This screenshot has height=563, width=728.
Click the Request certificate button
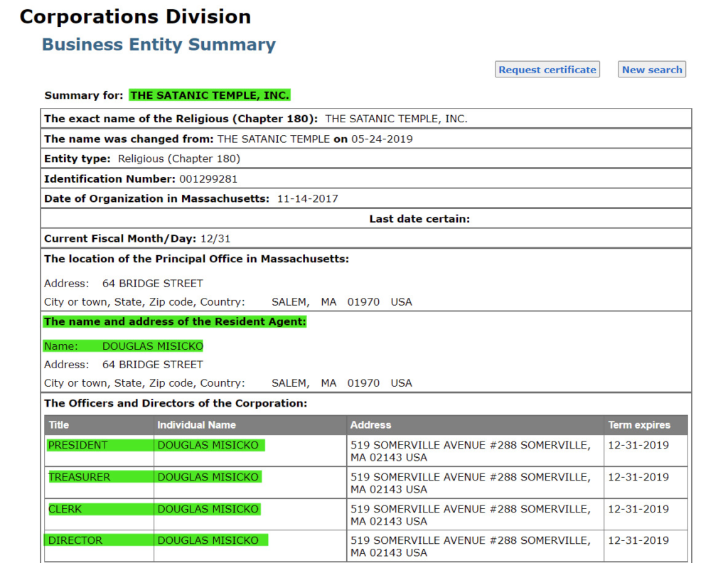click(x=547, y=69)
